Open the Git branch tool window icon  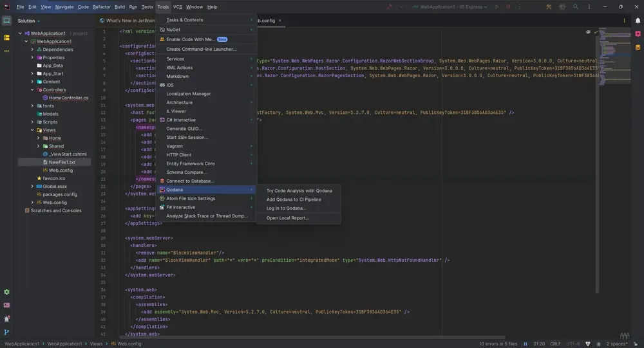click(6, 332)
